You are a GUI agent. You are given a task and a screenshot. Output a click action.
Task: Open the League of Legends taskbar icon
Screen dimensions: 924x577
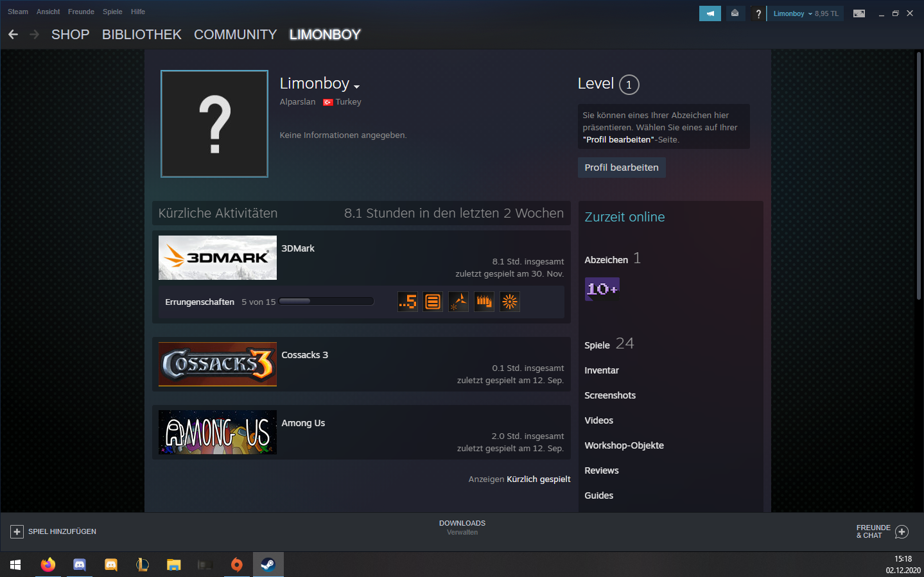(x=143, y=565)
